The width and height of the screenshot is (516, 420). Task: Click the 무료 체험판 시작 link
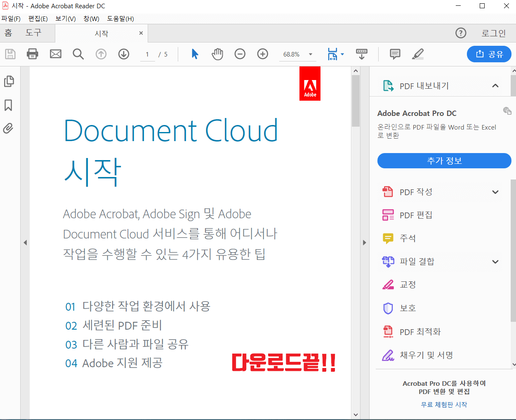444,405
